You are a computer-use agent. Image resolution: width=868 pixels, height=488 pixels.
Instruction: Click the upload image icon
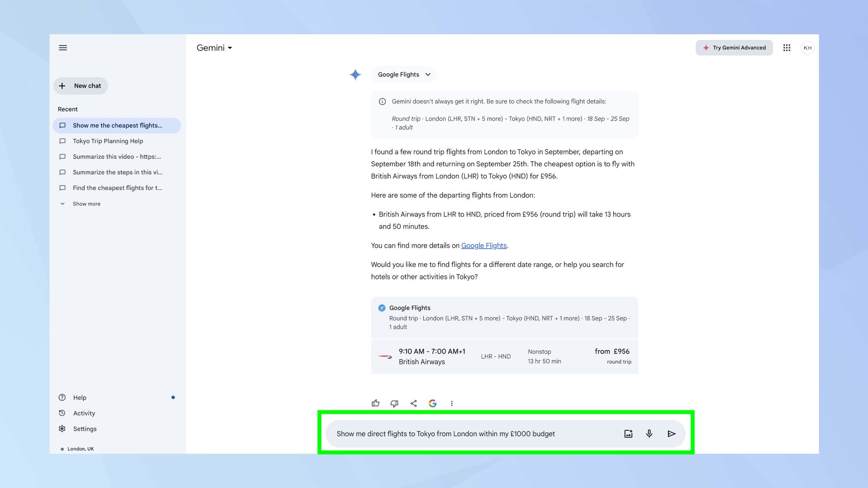[628, 434]
